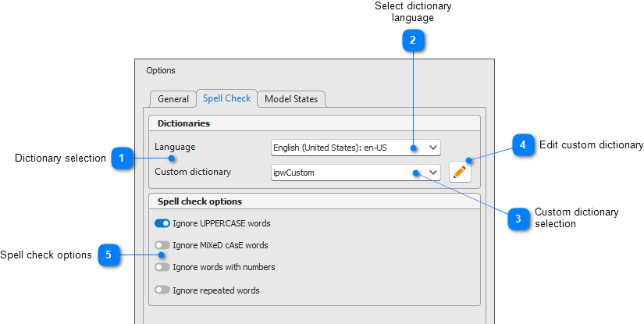
Task: Click the pencil icon to edit custom dictionary
Action: [x=460, y=173]
